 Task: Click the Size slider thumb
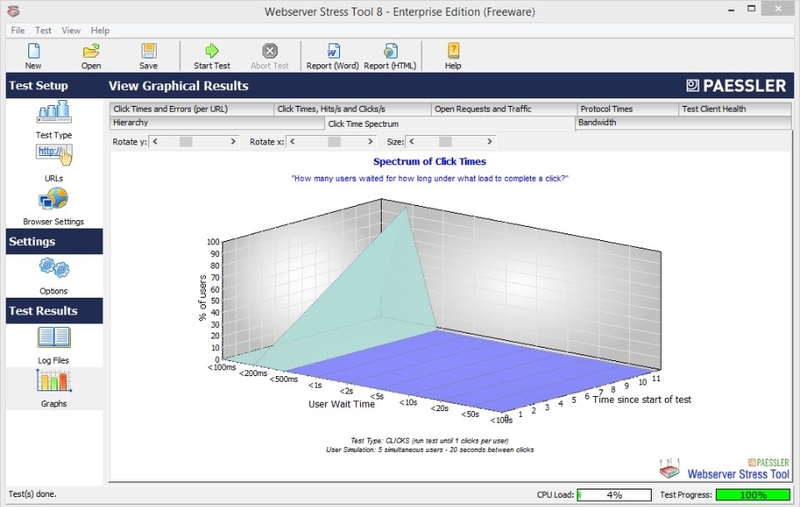click(445, 142)
